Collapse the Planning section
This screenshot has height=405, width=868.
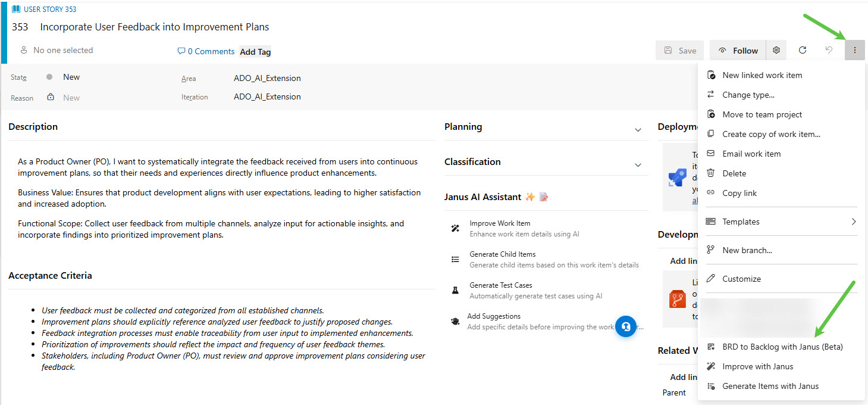(x=638, y=130)
